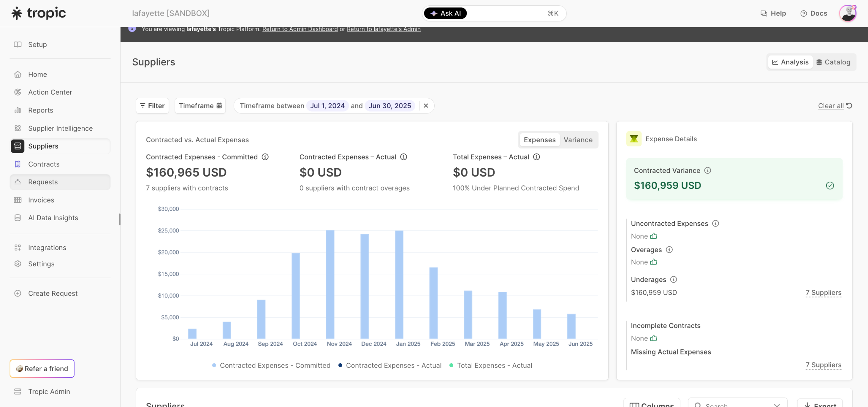Screen dimensions: 868x407
Task: Open Invoices from the sidebar
Action: (41, 200)
